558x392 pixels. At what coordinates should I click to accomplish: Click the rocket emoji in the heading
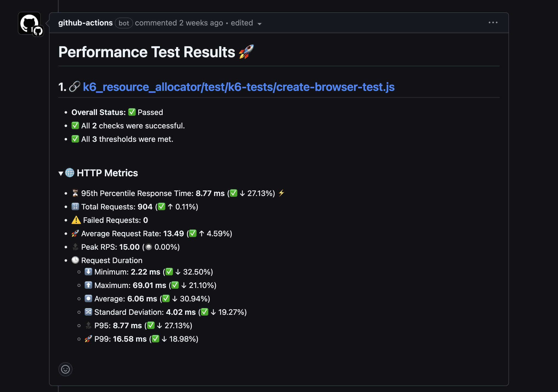pyautogui.click(x=246, y=52)
